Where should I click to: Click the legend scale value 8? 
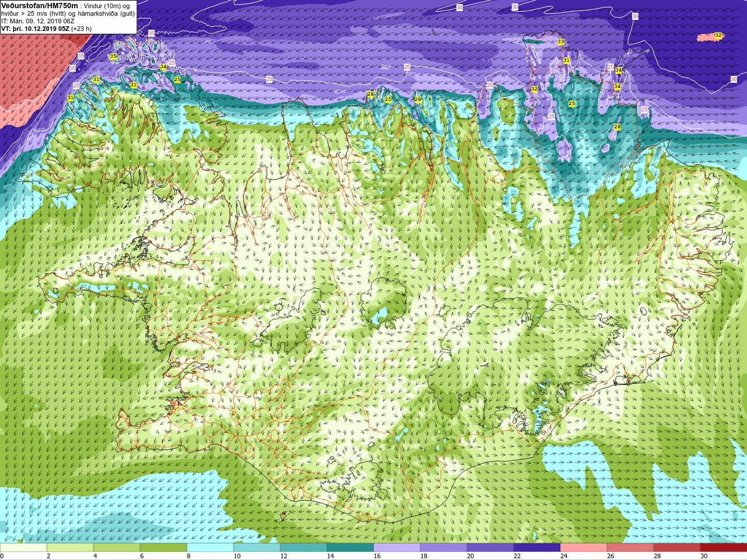[189, 556]
